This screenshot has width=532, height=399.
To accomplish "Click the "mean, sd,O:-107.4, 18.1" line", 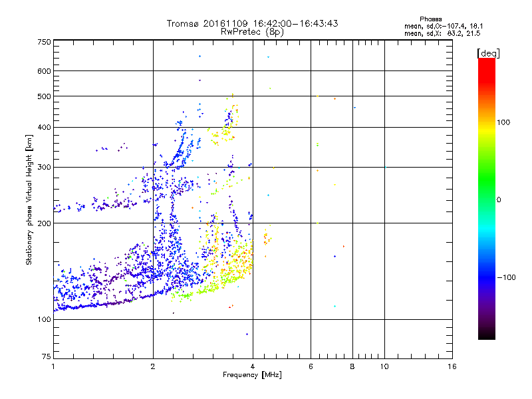I will (444, 26).
